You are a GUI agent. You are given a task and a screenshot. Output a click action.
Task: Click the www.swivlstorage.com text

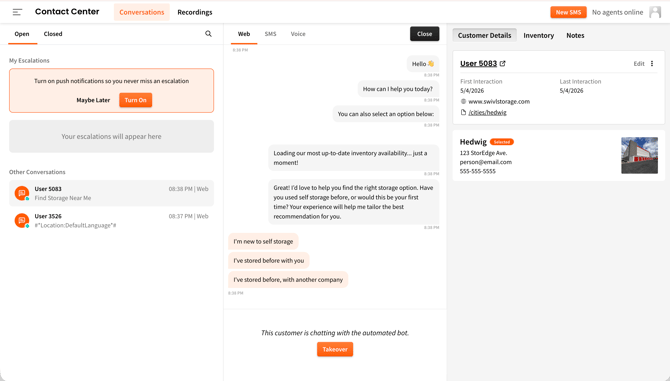(499, 102)
